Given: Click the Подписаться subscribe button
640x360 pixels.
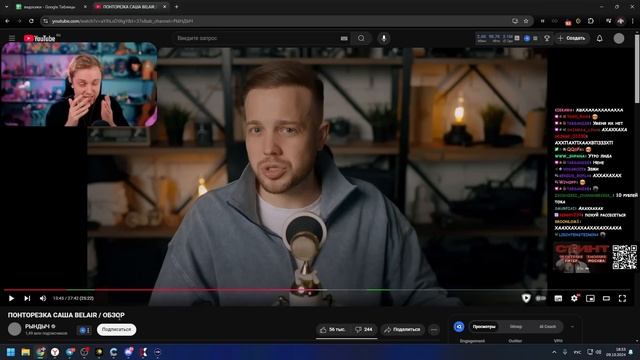Looking at the screenshot, I should pyautogui.click(x=116, y=329).
